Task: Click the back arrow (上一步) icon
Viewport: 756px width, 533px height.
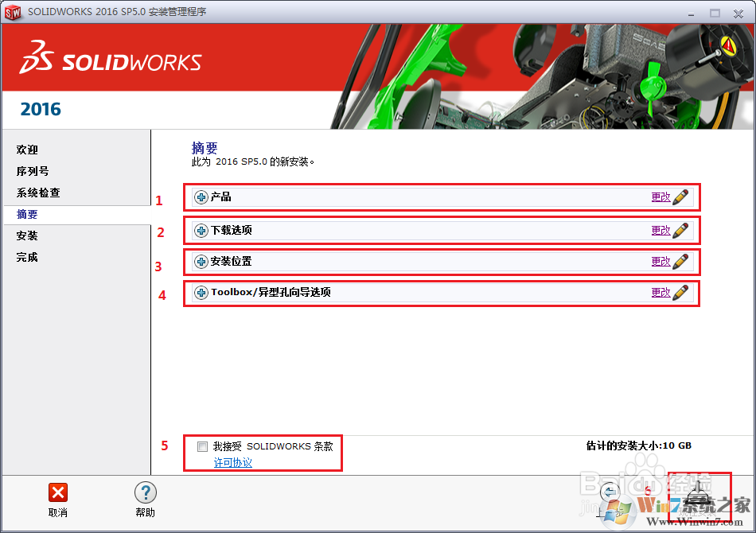Action: click(x=608, y=492)
